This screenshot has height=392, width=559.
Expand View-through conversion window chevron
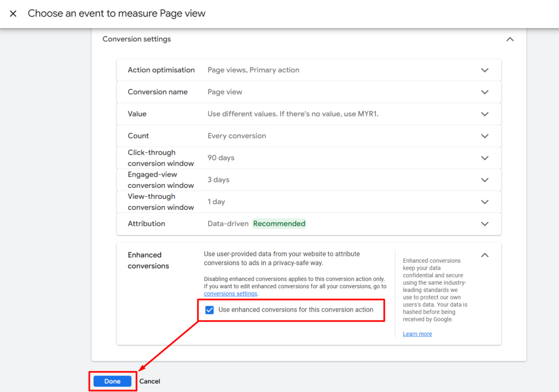(484, 202)
